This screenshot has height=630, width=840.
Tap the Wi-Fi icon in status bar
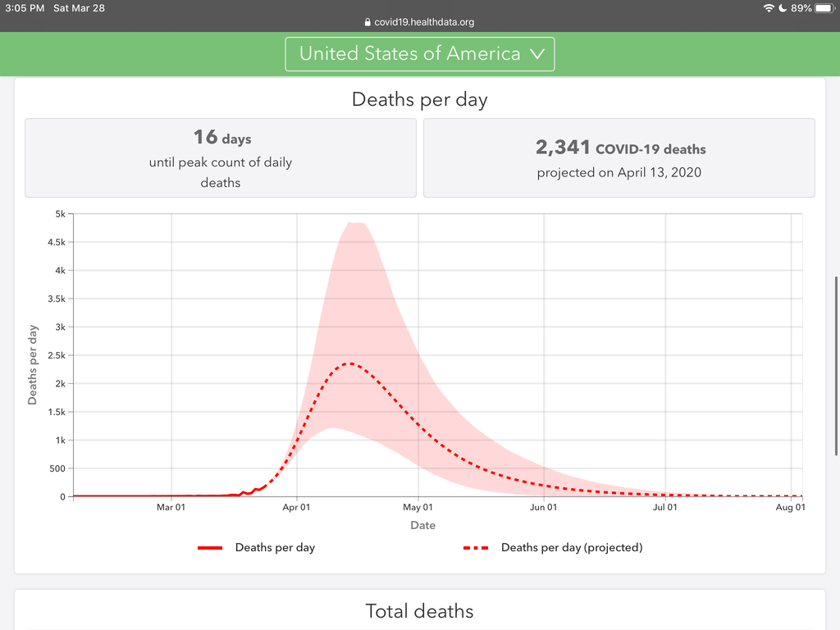769,8
